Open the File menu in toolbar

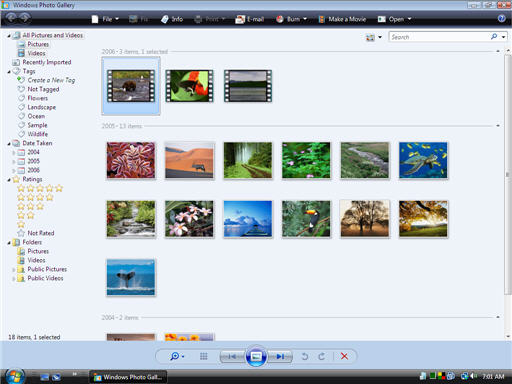[x=105, y=19]
